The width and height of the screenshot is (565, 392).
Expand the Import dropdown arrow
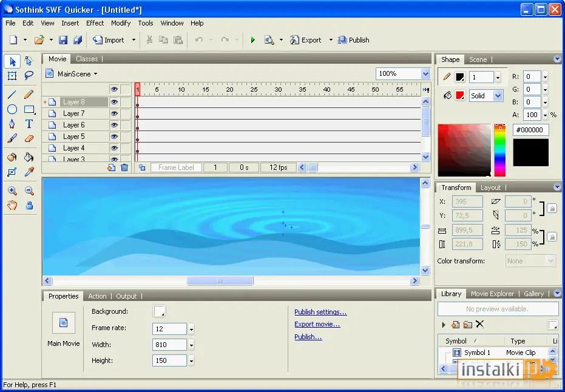pos(134,40)
